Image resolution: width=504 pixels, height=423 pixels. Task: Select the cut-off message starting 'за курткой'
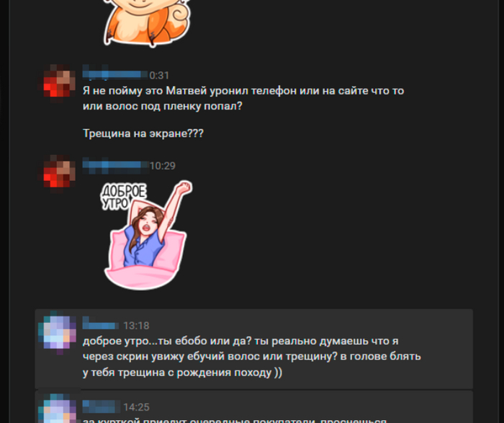[235, 420]
